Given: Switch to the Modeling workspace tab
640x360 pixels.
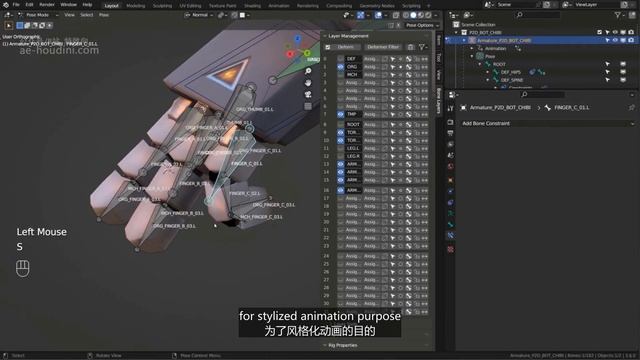Looking at the screenshot, I should 136,6.
